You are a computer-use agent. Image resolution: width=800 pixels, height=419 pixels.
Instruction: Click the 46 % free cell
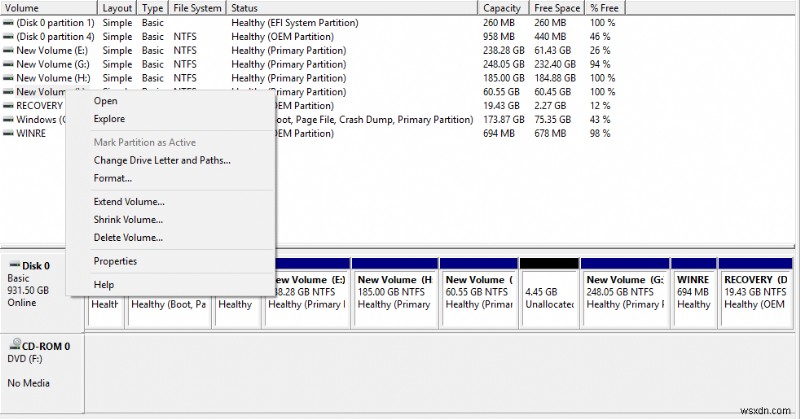pyautogui.click(x=600, y=37)
